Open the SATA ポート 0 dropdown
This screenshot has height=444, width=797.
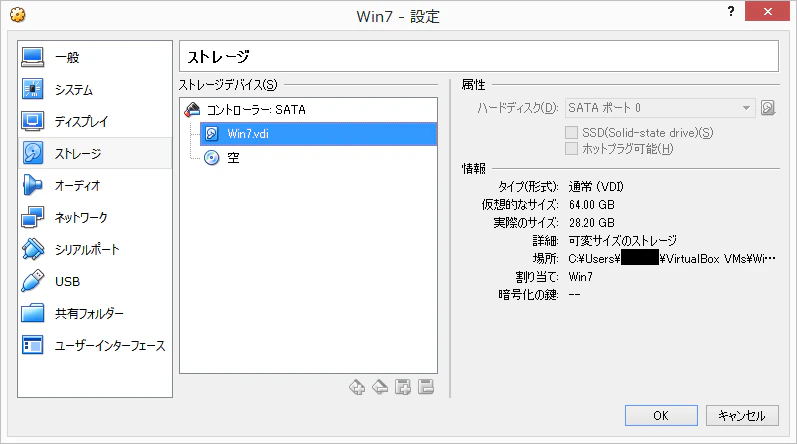pyautogui.click(x=659, y=108)
